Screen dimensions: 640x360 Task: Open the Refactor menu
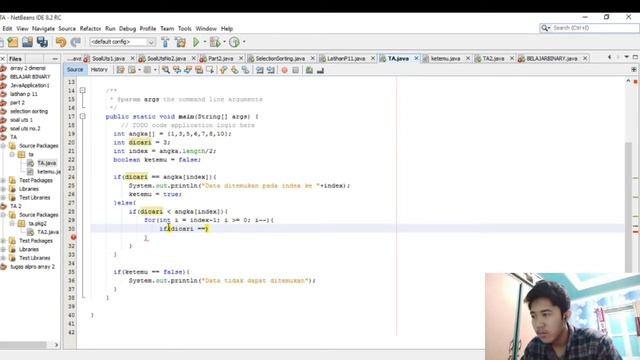(x=90, y=29)
